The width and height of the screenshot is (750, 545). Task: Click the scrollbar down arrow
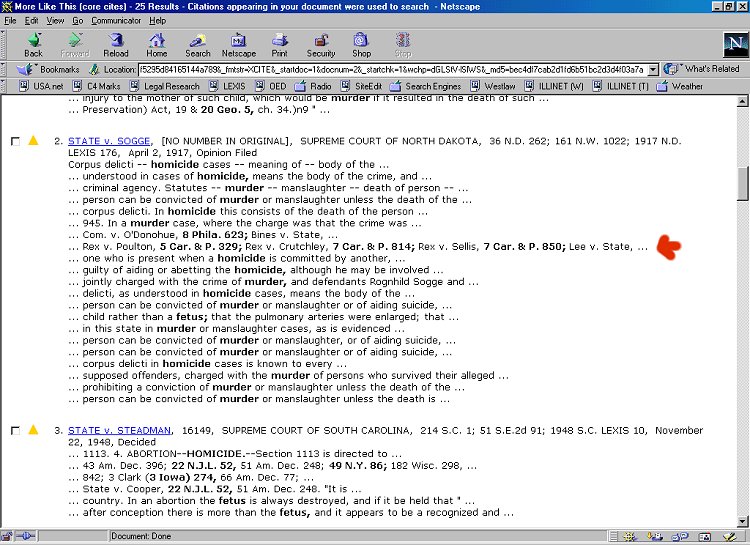[742, 522]
